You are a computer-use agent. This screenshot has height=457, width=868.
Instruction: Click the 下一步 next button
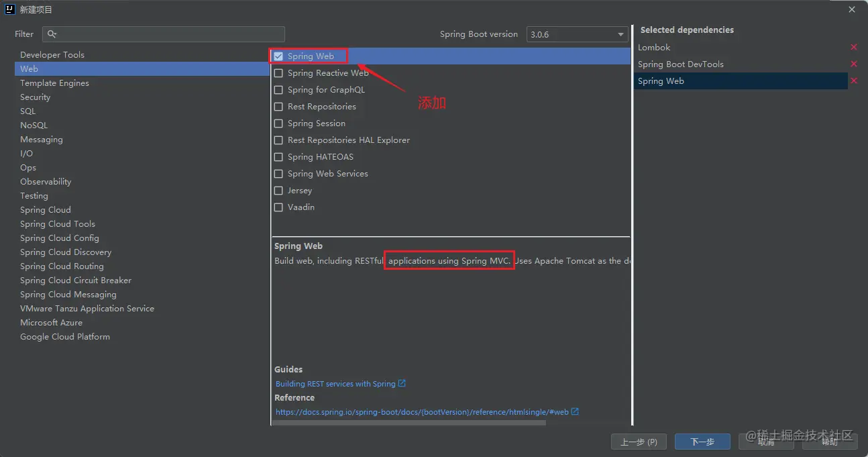pyautogui.click(x=702, y=442)
